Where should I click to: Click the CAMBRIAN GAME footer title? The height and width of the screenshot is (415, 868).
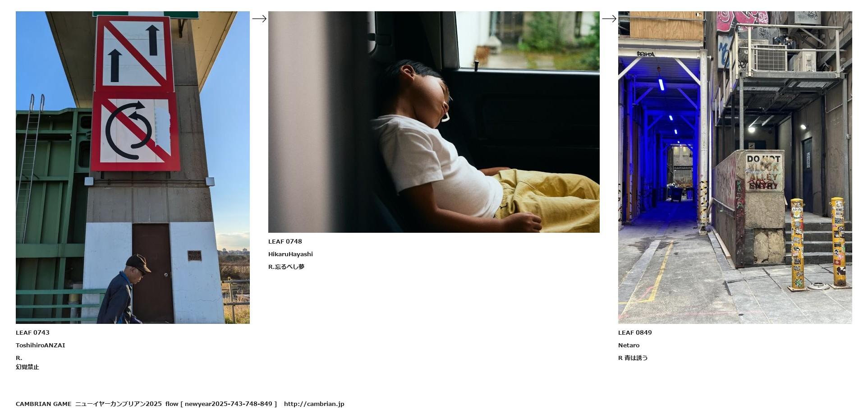(x=44, y=404)
